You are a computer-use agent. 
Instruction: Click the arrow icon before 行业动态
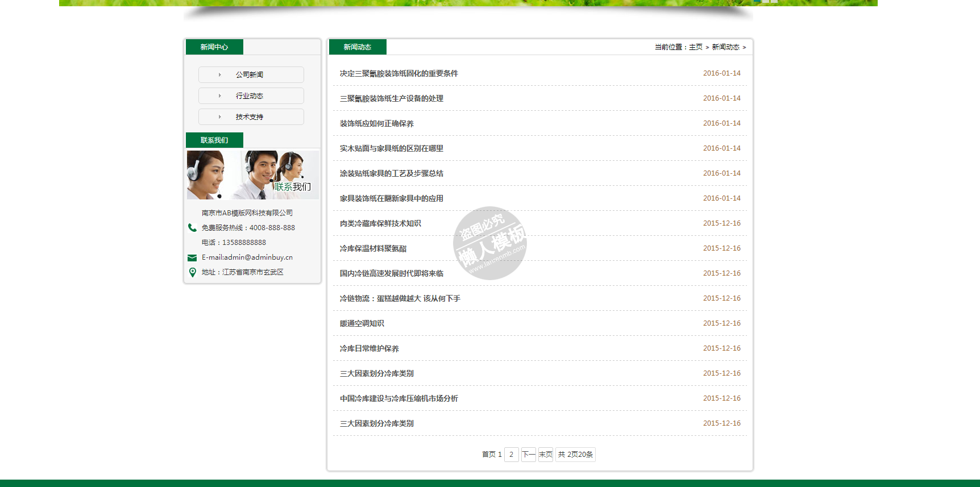220,96
